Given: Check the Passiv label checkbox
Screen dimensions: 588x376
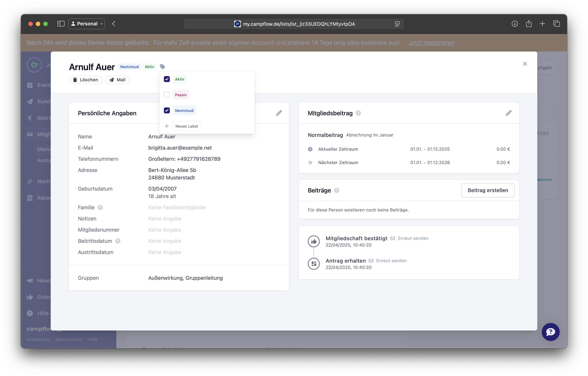Looking at the screenshot, I should [x=167, y=95].
